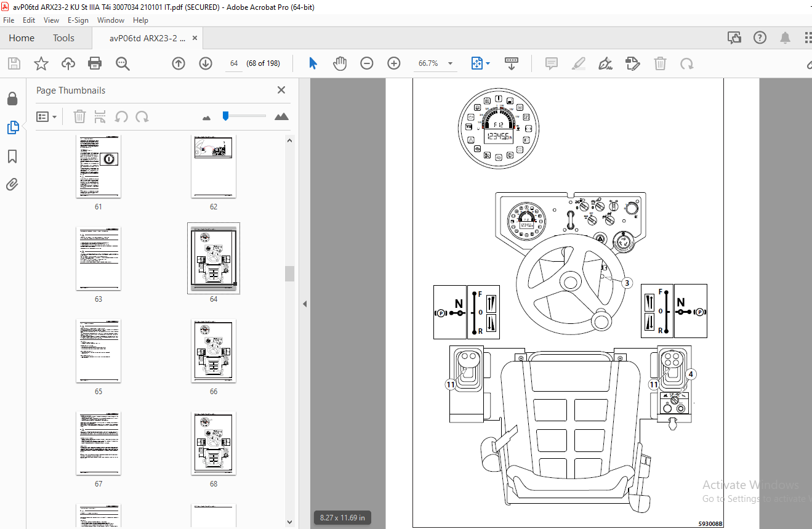Click the enlarge thumbnail size mountain icon
The height and width of the screenshot is (529, 812).
click(x=281, y=116)
